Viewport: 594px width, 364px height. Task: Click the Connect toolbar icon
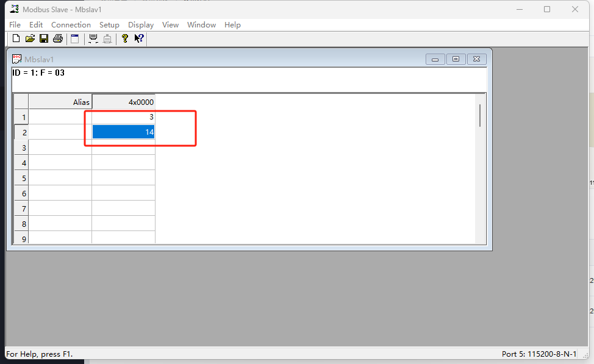93,39
